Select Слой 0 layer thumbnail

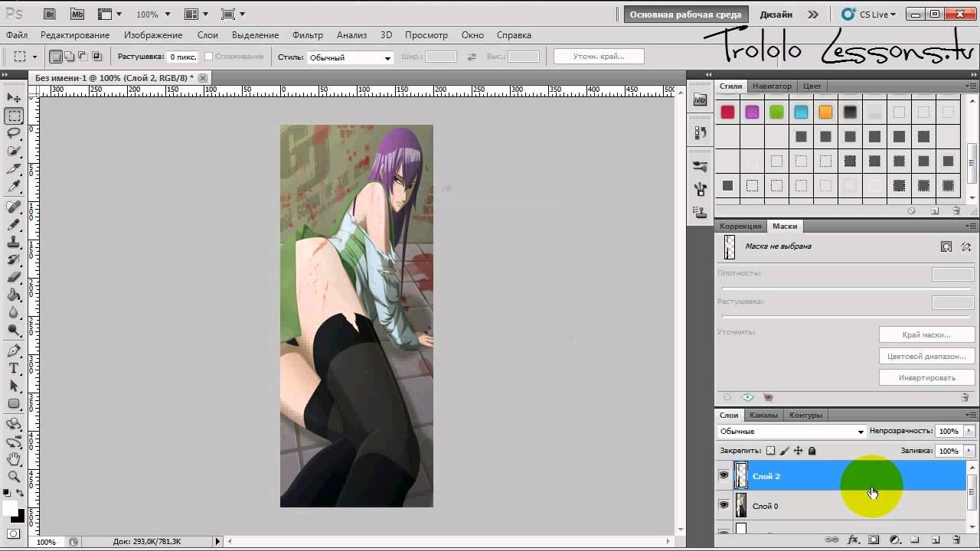tap(741, 505)
